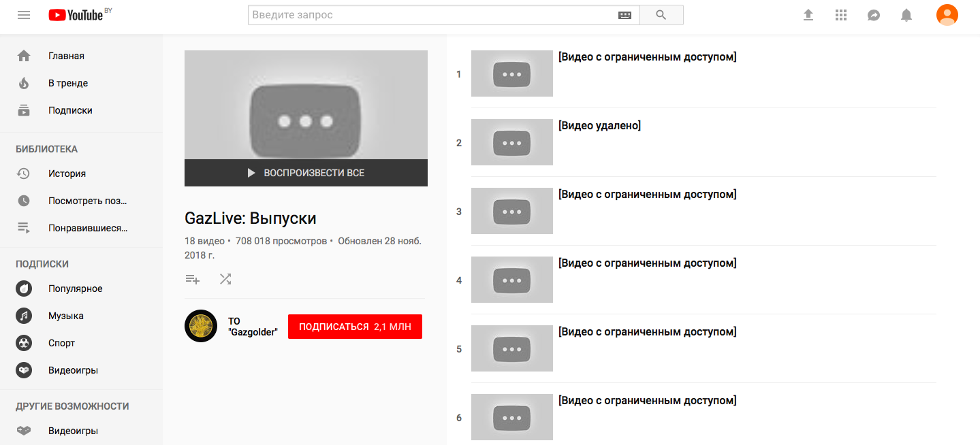
Task: Click the Понравившиеся playlist icon
Action: point(24,228)
